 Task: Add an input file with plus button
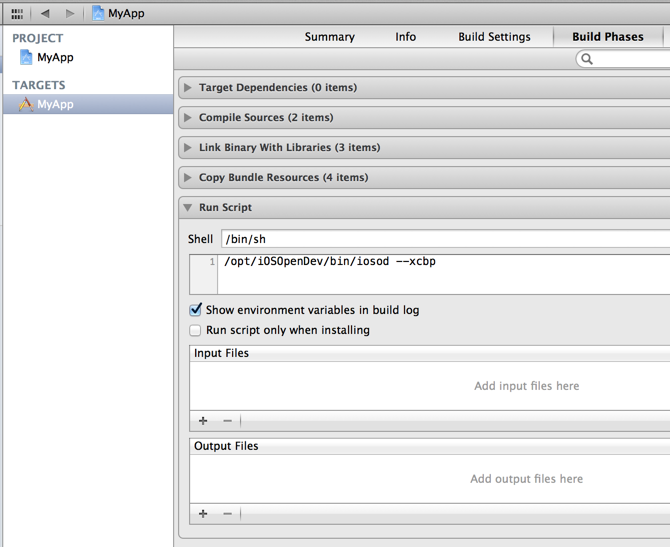click(x=203, y=421)
